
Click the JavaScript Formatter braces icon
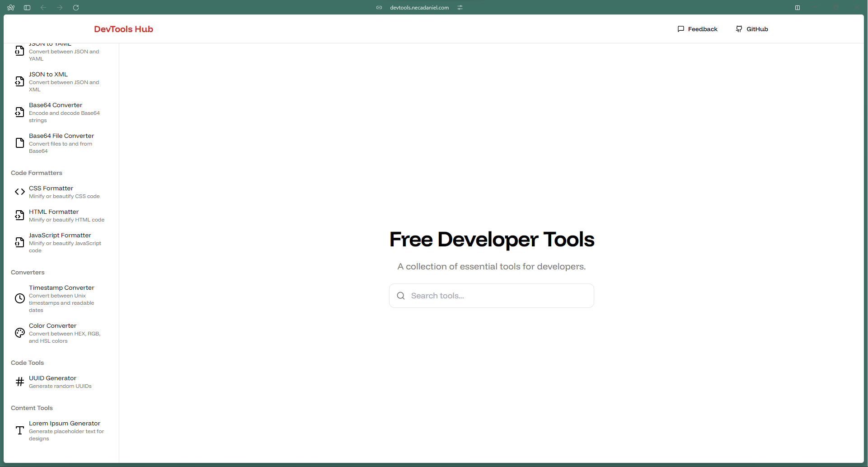pos(19,242)
